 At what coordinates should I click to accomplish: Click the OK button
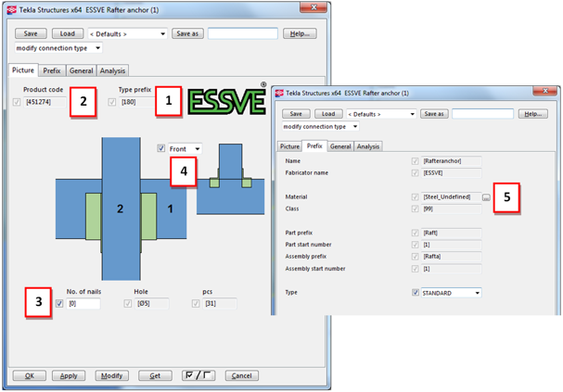tap(30, 375)
